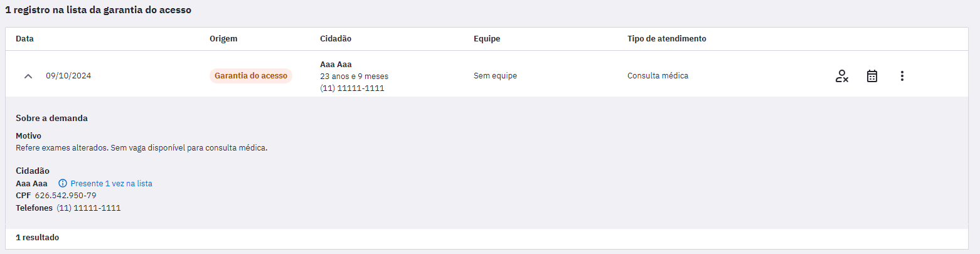Click the citizen name Aaa Aaa in the row

[336, 64]
